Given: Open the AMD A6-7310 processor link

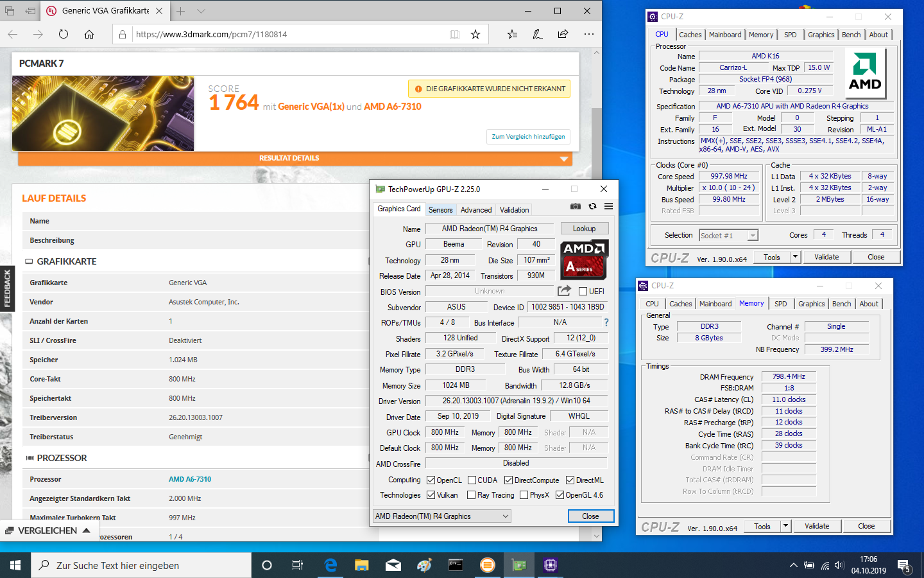Looking at the screenshot, I should [190, 479].
